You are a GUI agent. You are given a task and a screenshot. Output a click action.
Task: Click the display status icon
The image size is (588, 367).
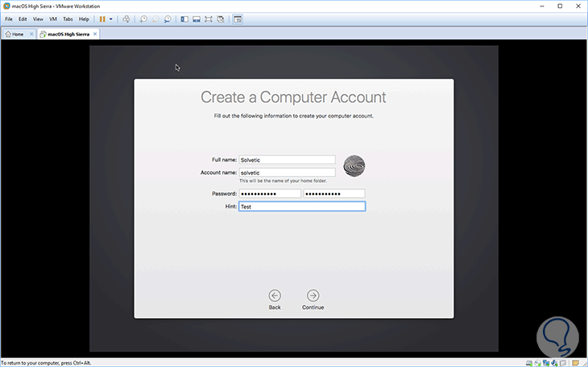tap(563, 363)
